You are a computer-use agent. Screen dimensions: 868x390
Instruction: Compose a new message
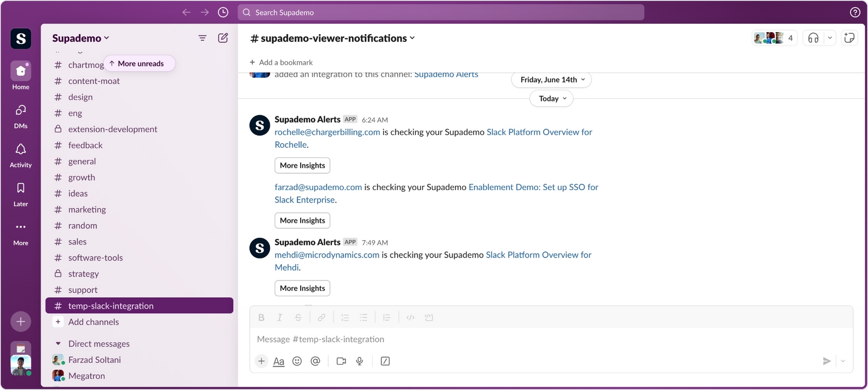[x=223, y=38]
